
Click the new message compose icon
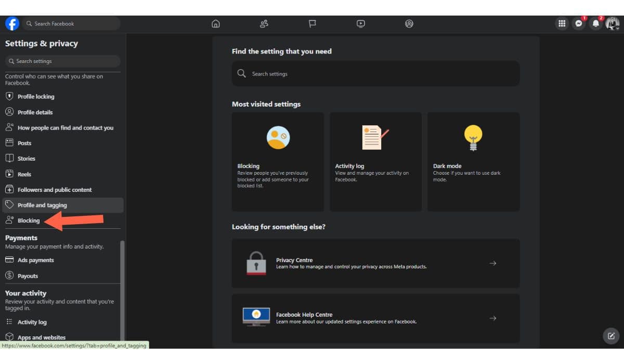611,336
